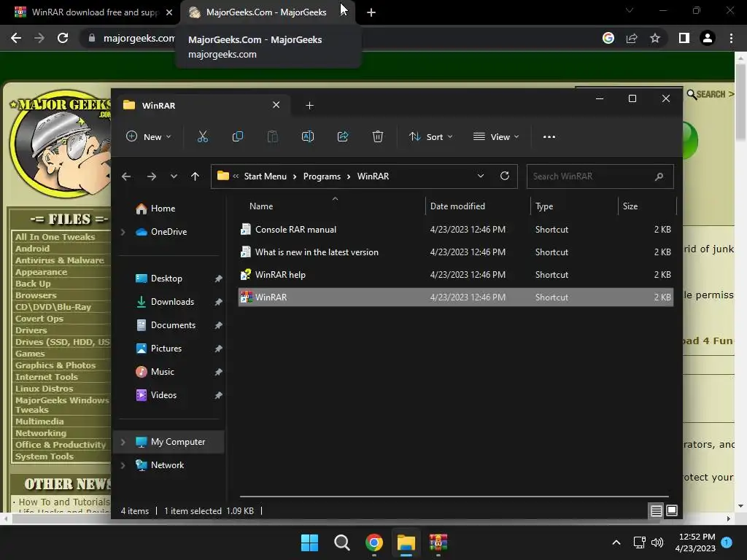Open Windows Start button on taskbar
Image resolution: width=747 pixels, height=560 pixels.
click(309, 542)
